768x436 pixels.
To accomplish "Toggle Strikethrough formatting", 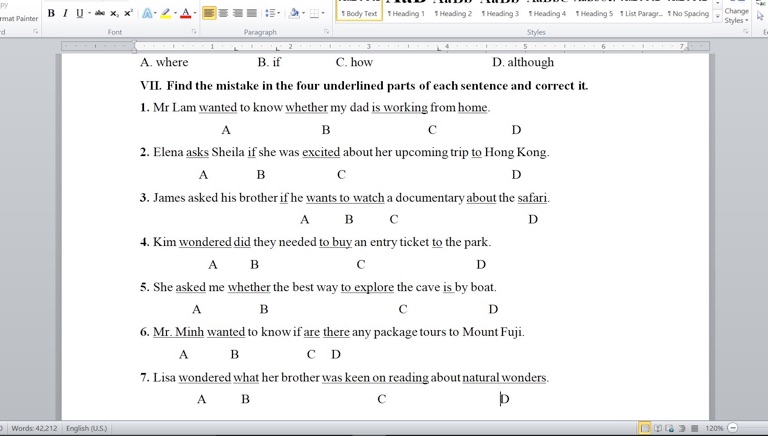I will coord(100,13).
